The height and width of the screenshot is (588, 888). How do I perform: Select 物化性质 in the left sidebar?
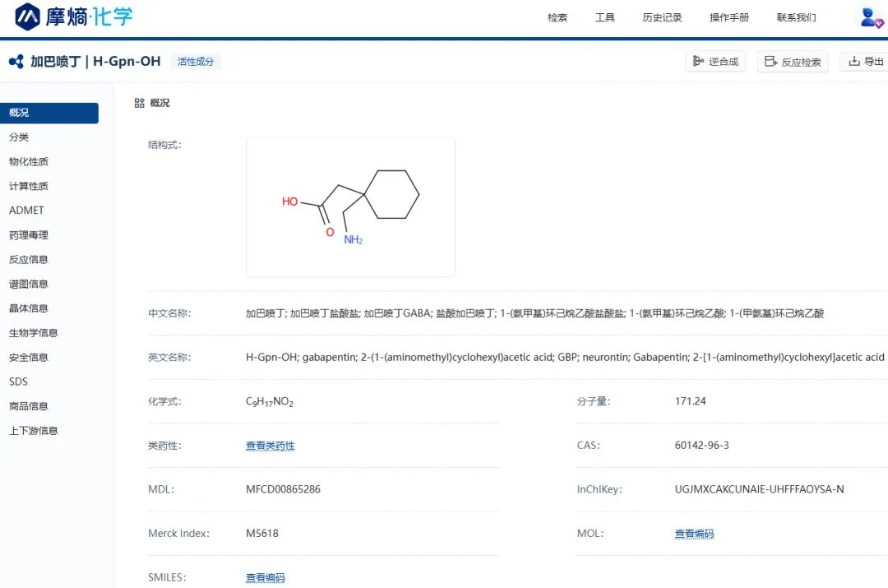pyautogui.click(x=29, y=162)
